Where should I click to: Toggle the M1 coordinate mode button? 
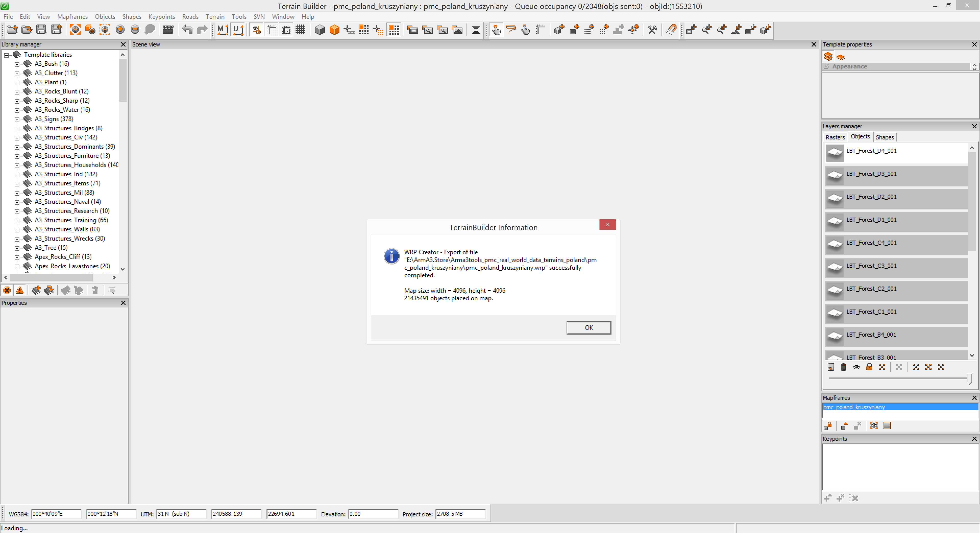(223, 30)
